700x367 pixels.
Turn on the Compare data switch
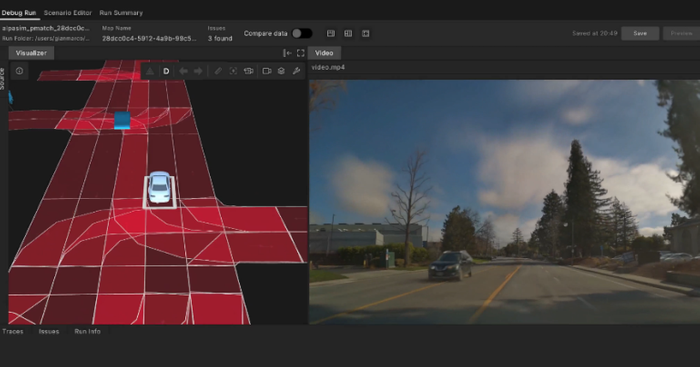click(x=302, y=33)
